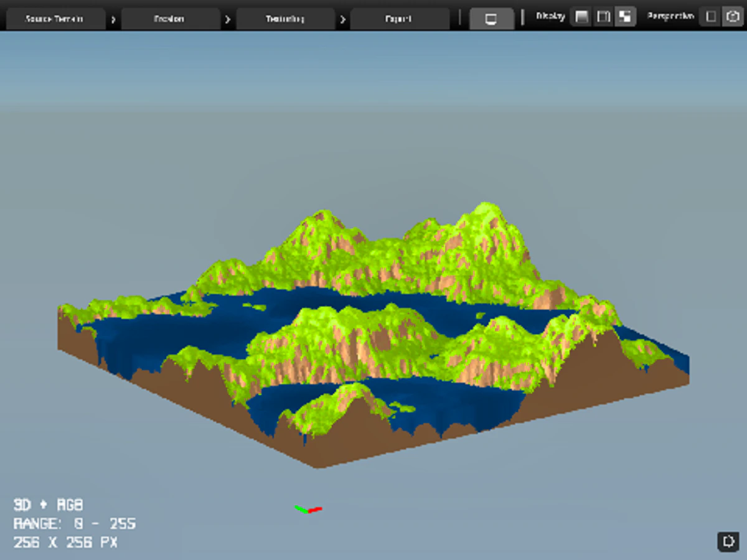Viewport: 747px width, 560px height.
Task: Click the '3D + RGB' overlay text
Action: [x=49, y=505]
